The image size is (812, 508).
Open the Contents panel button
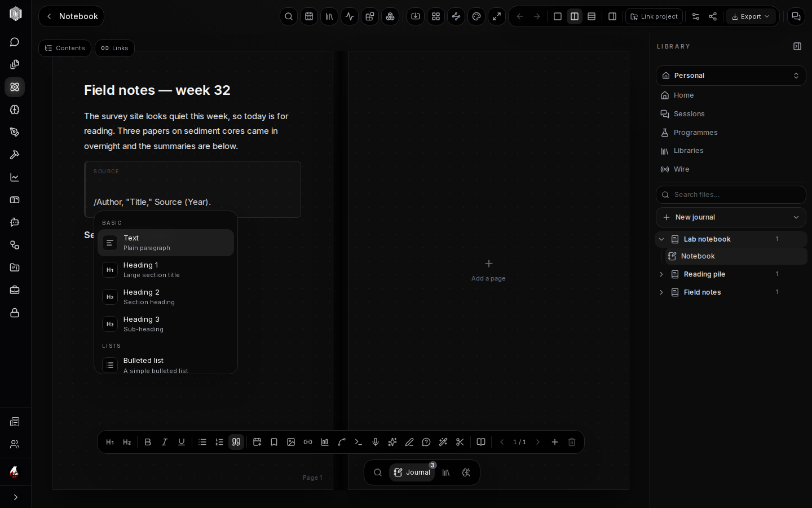[x=65, y=48]
